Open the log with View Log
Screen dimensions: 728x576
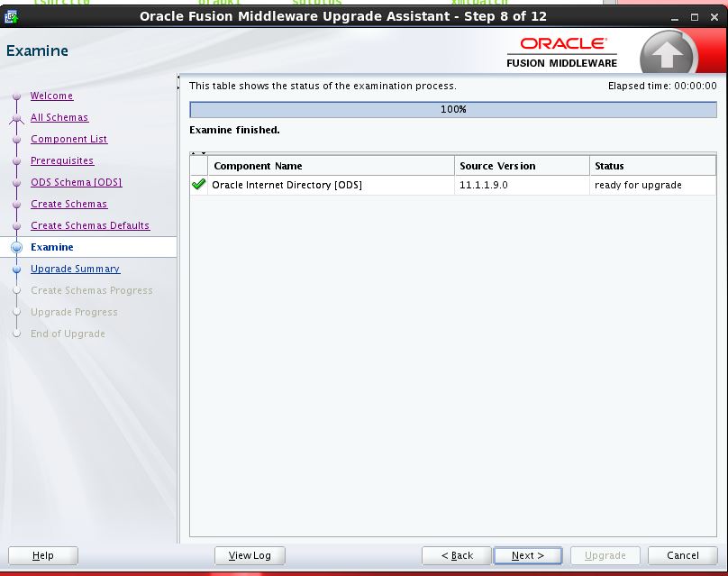[x=250, y=555]
